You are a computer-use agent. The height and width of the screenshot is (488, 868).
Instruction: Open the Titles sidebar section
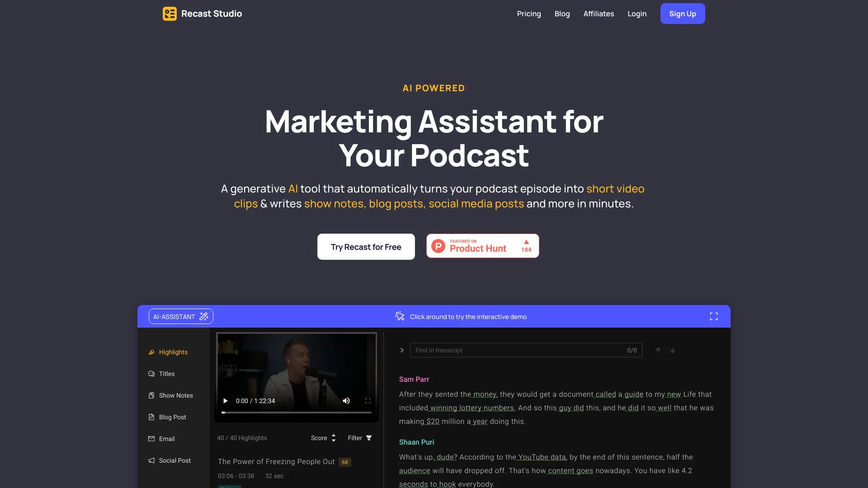click(x=166, y=374)
